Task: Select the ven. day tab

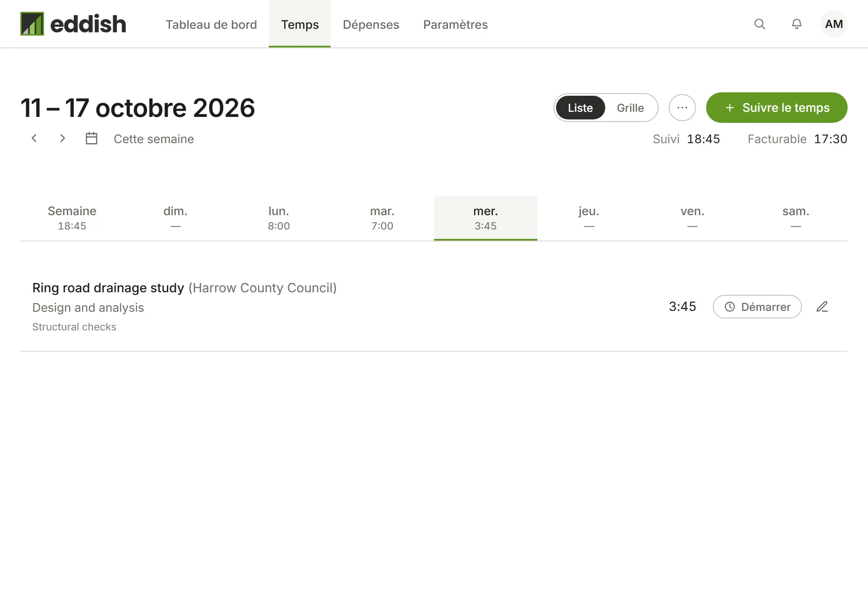Action: (x=693, y=218)
